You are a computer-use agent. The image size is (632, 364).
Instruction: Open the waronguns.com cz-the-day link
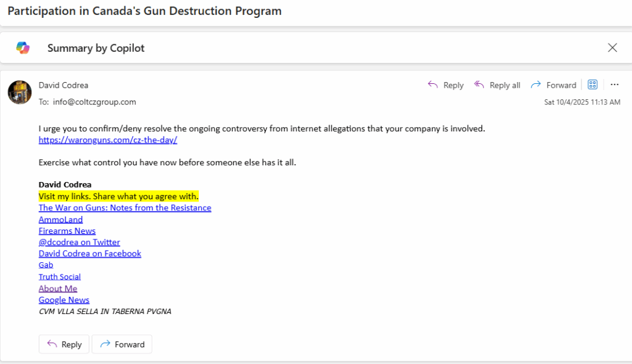(108, 140)
